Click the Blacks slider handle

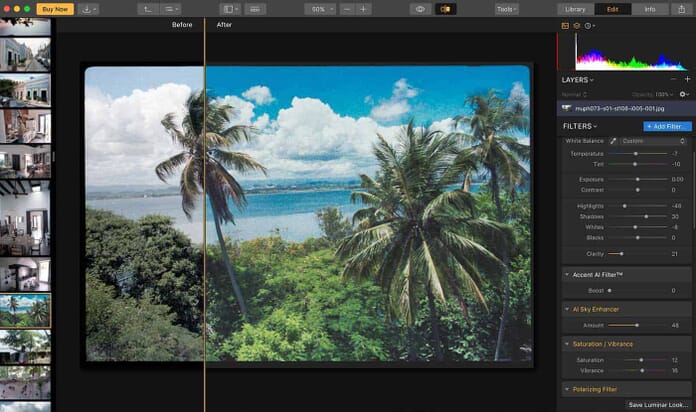pyautogui.click(x=637, y=238)
